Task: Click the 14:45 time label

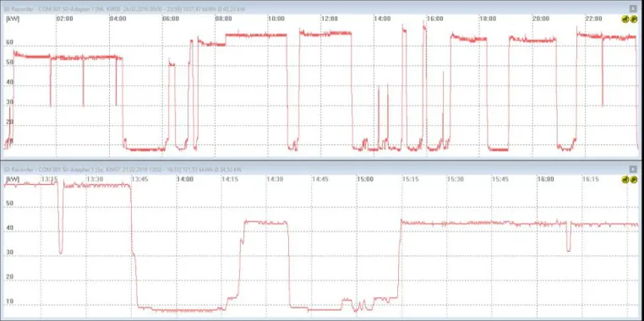Action: pos(320,179)
